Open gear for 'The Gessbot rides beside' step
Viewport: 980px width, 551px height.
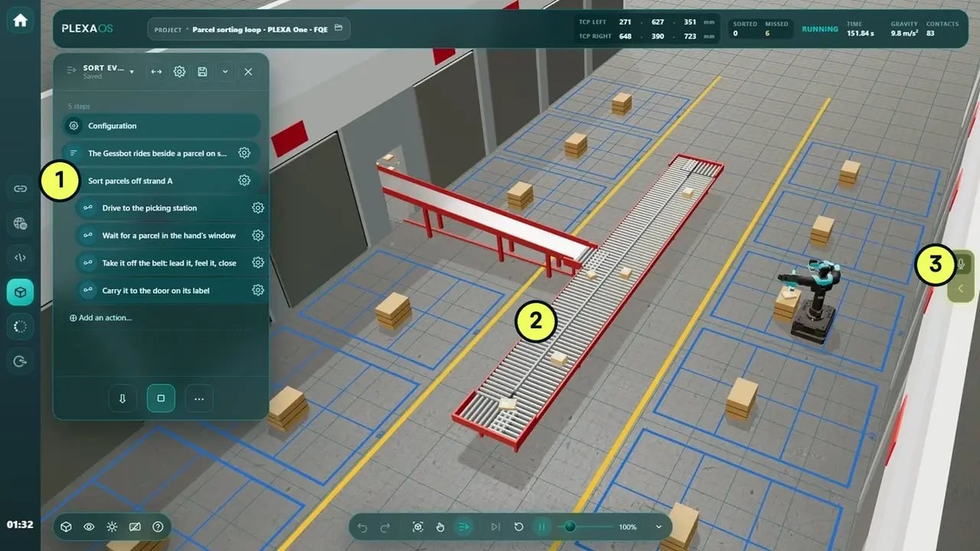coord(244,152)
